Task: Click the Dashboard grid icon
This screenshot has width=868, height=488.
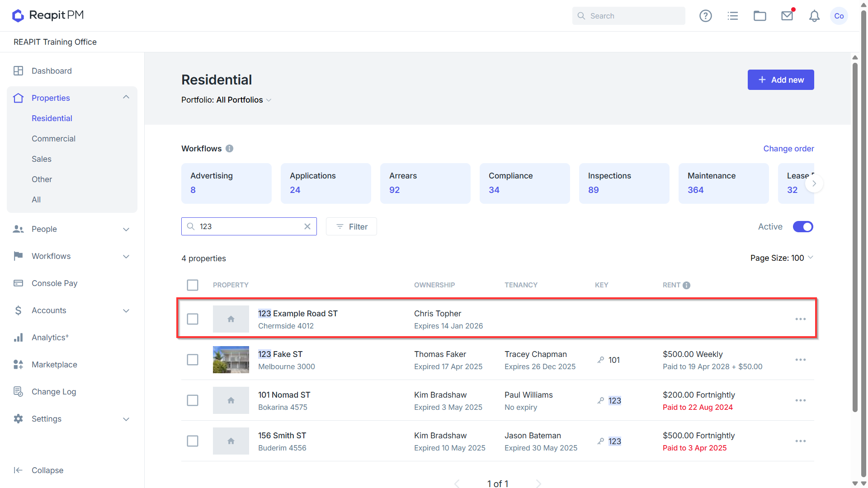Action: click(18, 71)
